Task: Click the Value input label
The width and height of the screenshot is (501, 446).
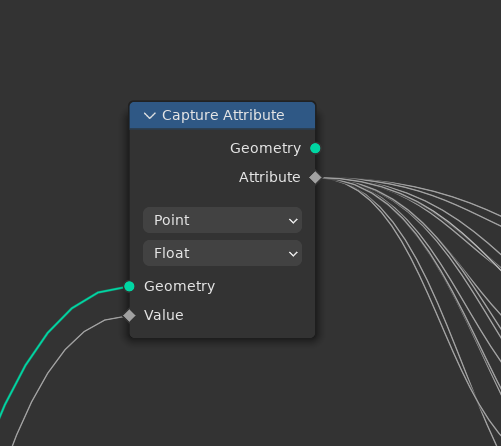Action: (164, 315)
